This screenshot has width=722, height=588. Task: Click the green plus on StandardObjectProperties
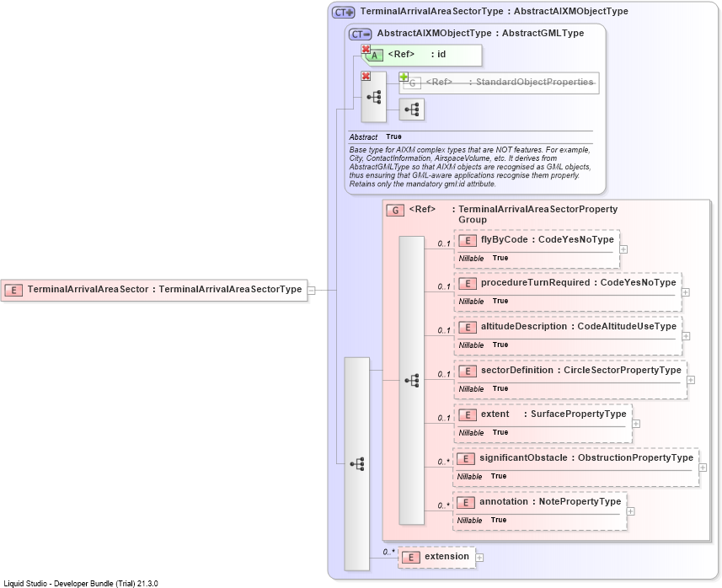(x=404, y=77)
